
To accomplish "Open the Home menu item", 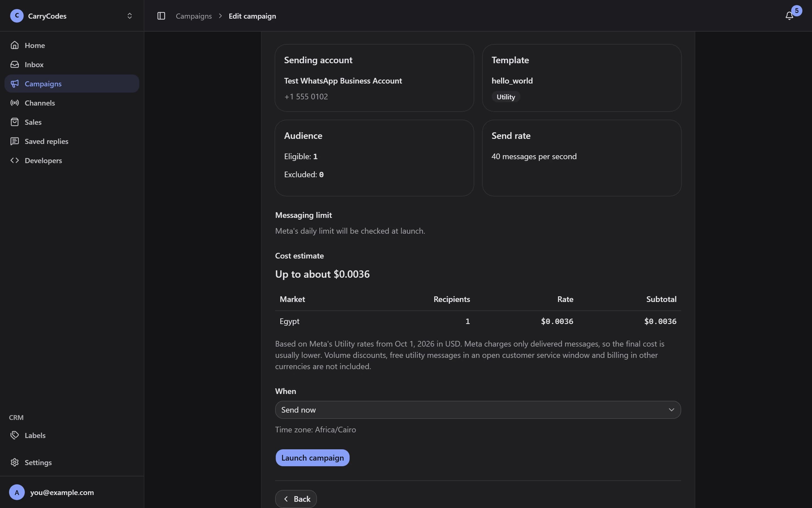I will tap(72, 45).
